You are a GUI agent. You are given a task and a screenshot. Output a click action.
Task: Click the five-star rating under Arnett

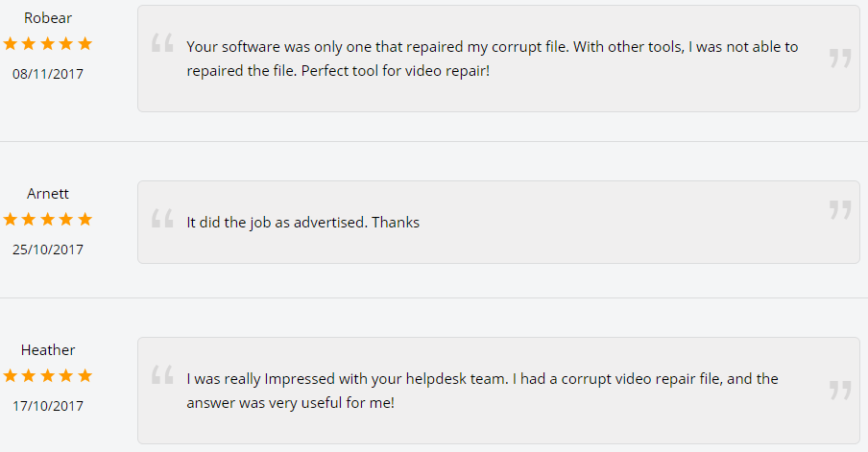click(x=48, y=220)
